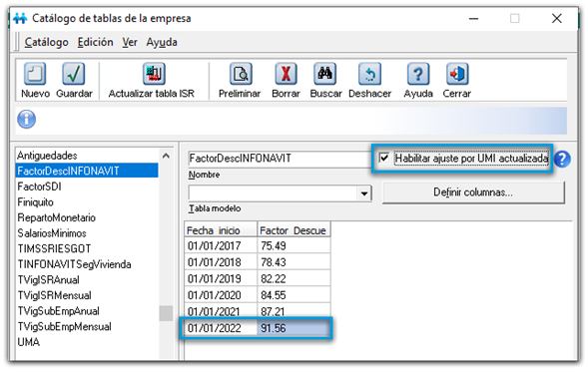Click factor cell 91.56
Screen dimensions: 588x377
coord(294,328)
